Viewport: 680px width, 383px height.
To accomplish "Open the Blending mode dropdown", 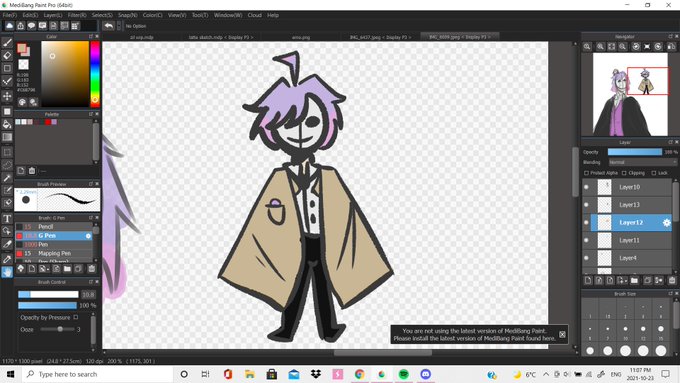I will (x=642, y=162).
